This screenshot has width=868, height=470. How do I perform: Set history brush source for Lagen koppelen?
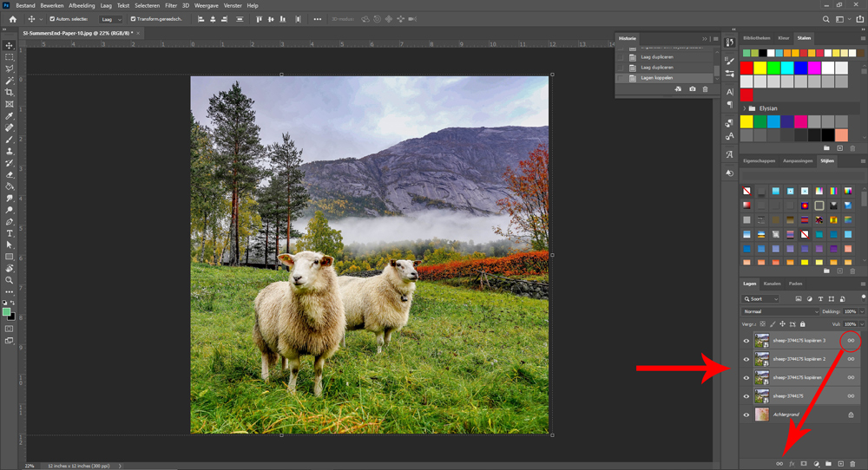tap(621, 78)
